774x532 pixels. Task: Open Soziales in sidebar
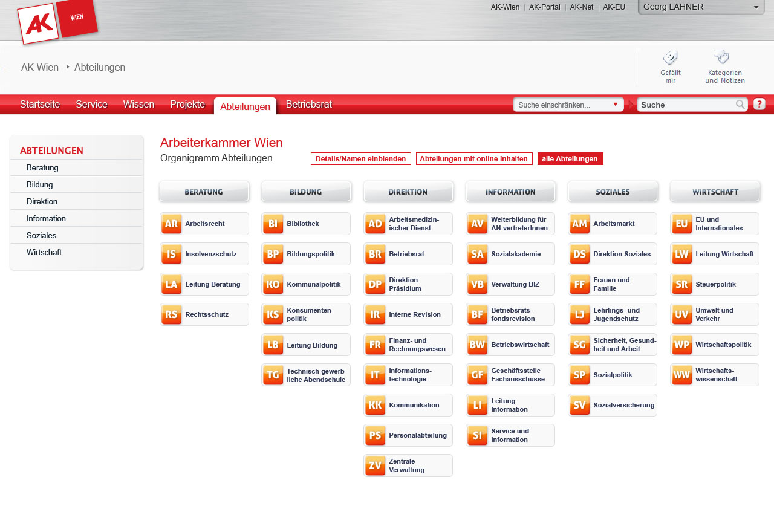tap(76, 235)
